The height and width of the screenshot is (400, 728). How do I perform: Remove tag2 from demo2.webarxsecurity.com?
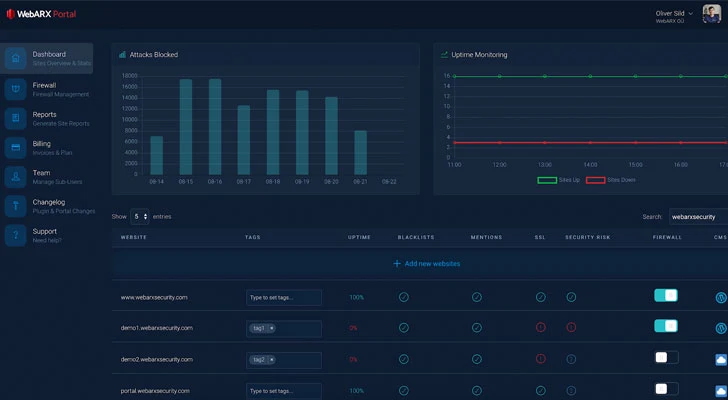(272, 360)
